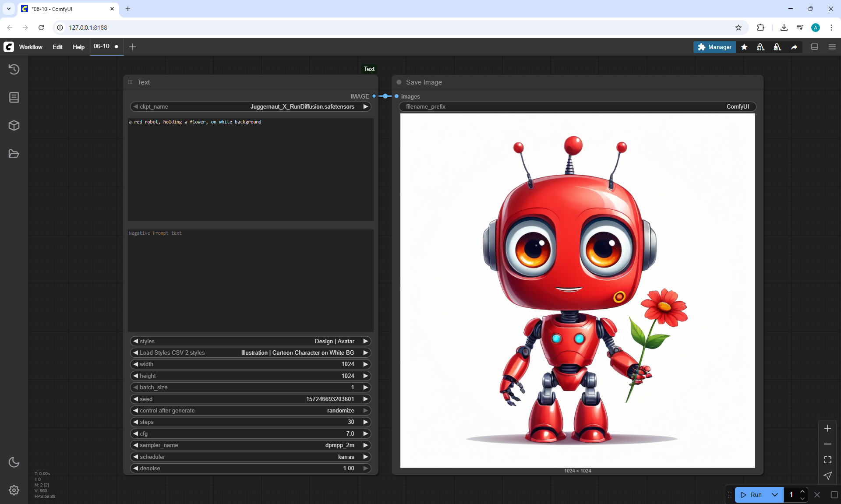Expand the Run button dropdown arrow
Screen dimensions: 841x504
(x=775, y=495)
